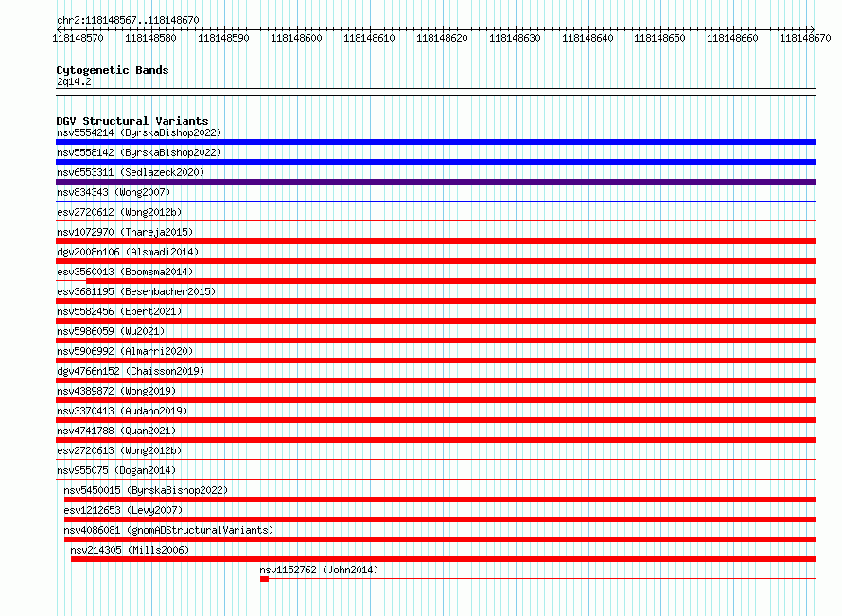Viewport: 842px width, 616px height.
Task: Click the nsv5558142 (ByrskaBishop2022) label
Action: [x=139, y=152]
